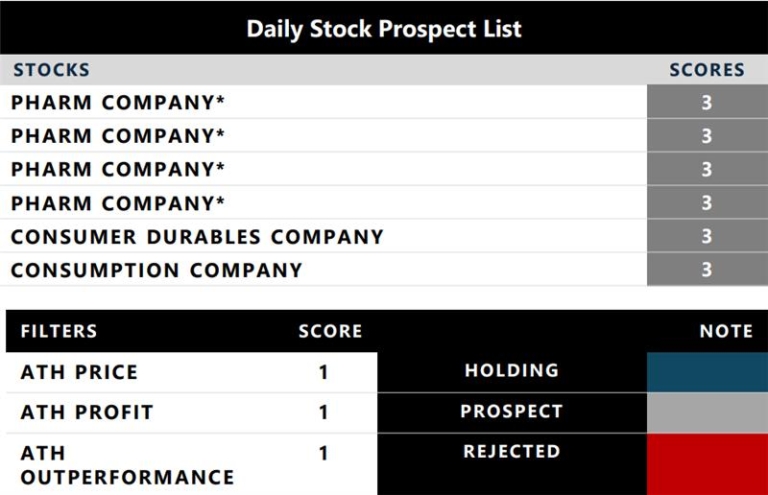Select the first PHARM COMPANY row
Viewport: 768px width, 495px height.
tap(118, 103)
